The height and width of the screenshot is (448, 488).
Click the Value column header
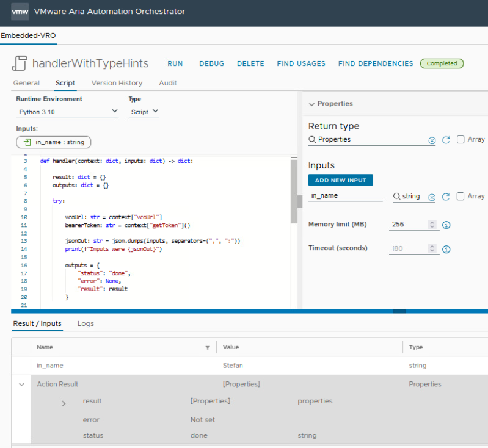click(231, 347)
